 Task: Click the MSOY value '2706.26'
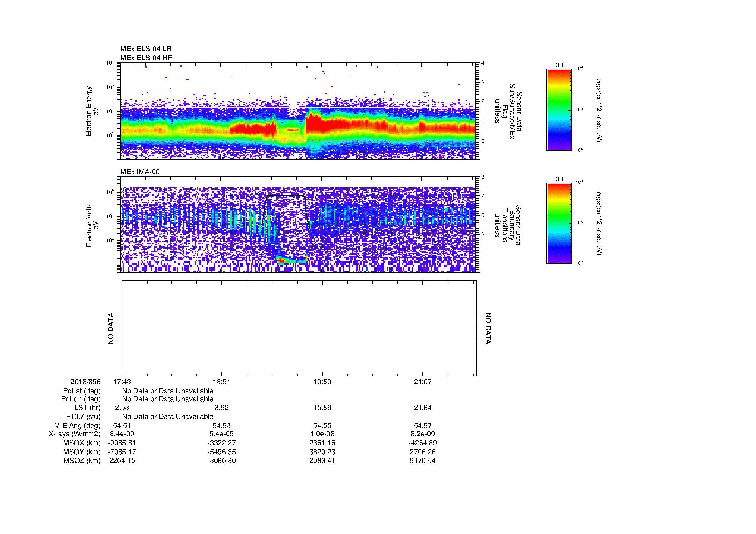coord(423,452)
